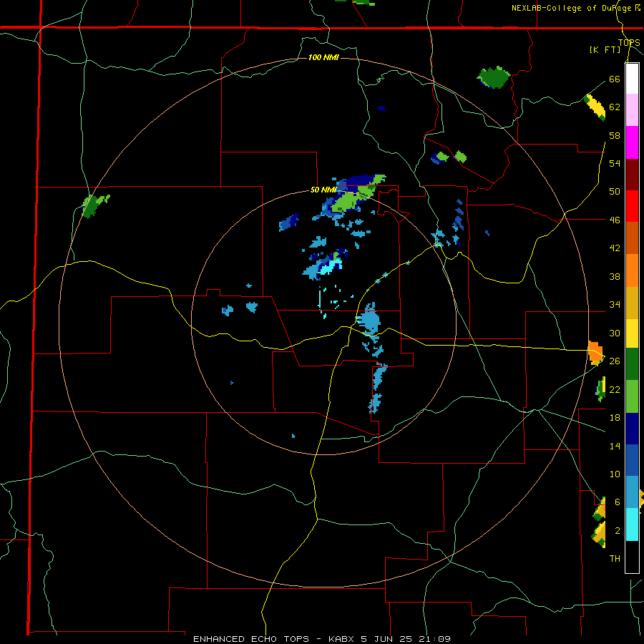Click the legend value "2"

(618, 531)
